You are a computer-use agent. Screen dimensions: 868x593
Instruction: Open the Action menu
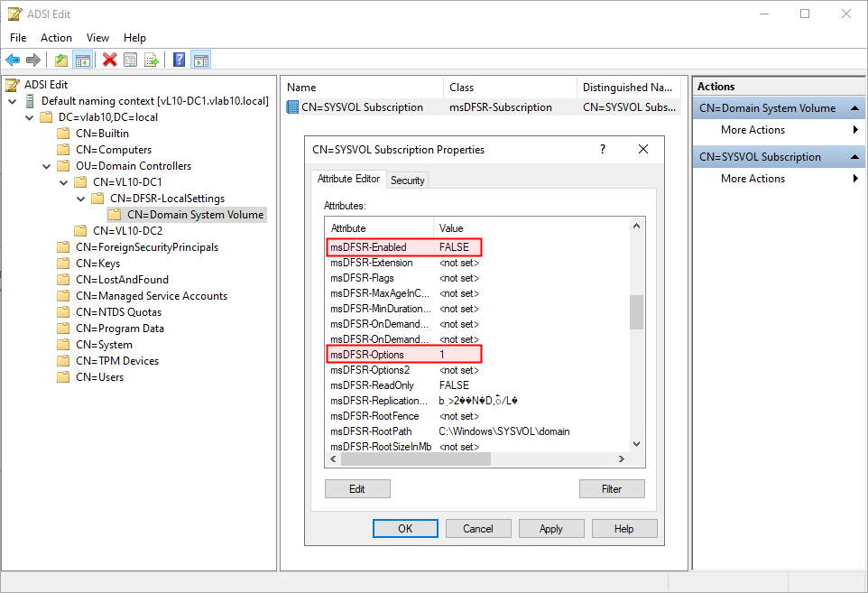[x=56, y=38]
